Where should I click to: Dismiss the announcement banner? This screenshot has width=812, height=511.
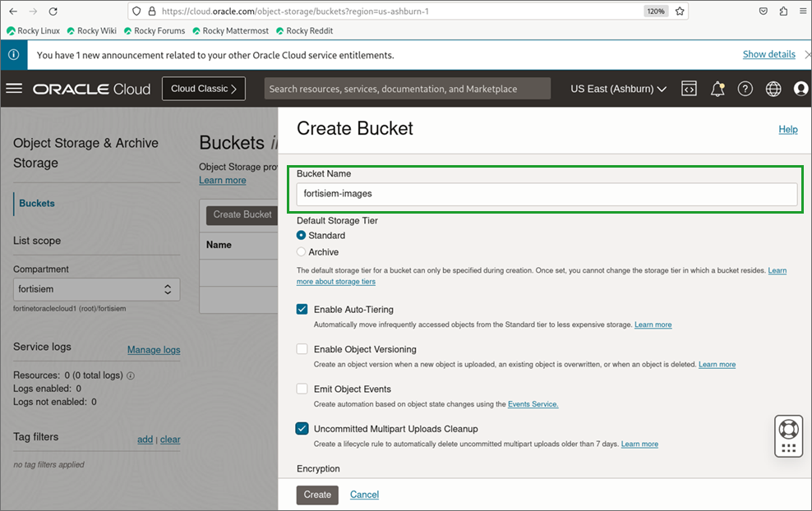pos(806,55)
